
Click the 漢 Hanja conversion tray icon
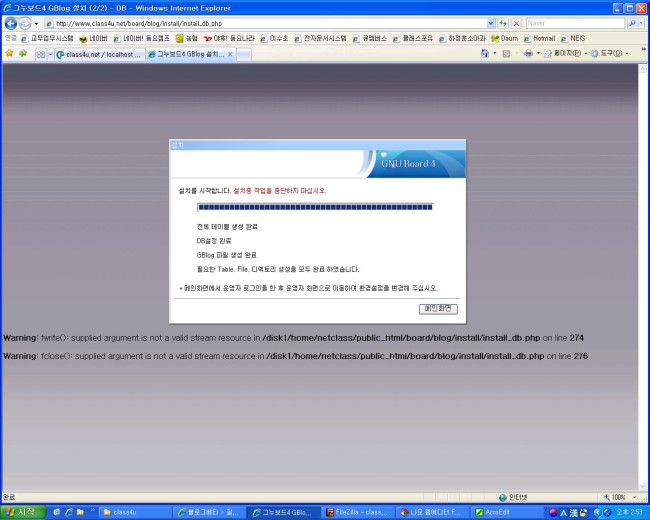[x=573, y=513]
